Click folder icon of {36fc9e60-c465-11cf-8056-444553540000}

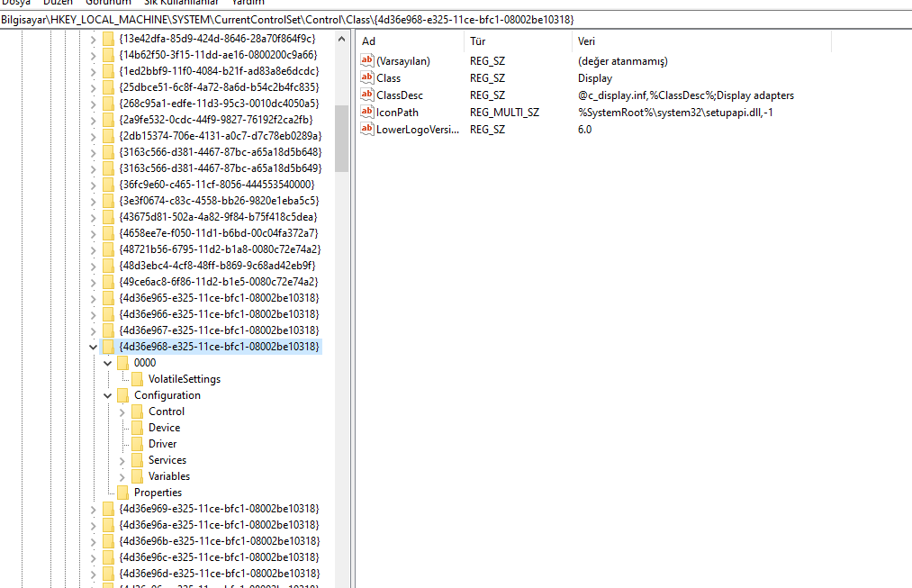[x=108, y=185]
